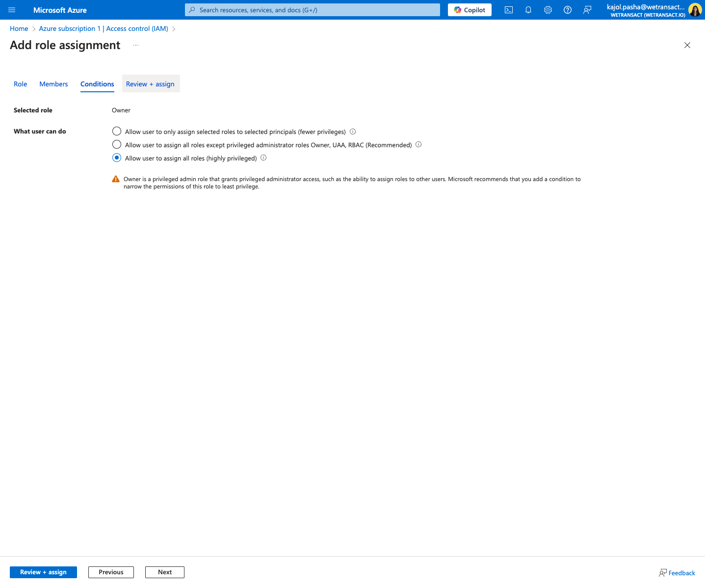Open the Azure portal hamburger menu
Image resolution: width=705 pixels, height=588 pixels.
(12, 10)
